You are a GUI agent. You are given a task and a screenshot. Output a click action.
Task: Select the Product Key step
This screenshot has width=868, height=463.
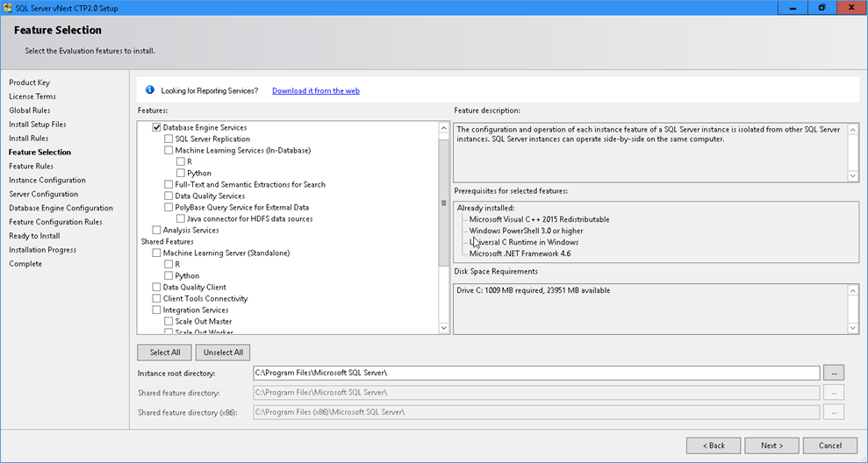point(29,82)
